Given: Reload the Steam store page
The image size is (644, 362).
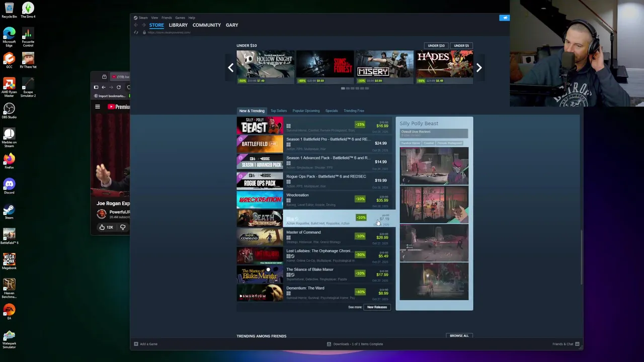Looking at the screenshot, I should pyautogui.click(x=136, y=32).
